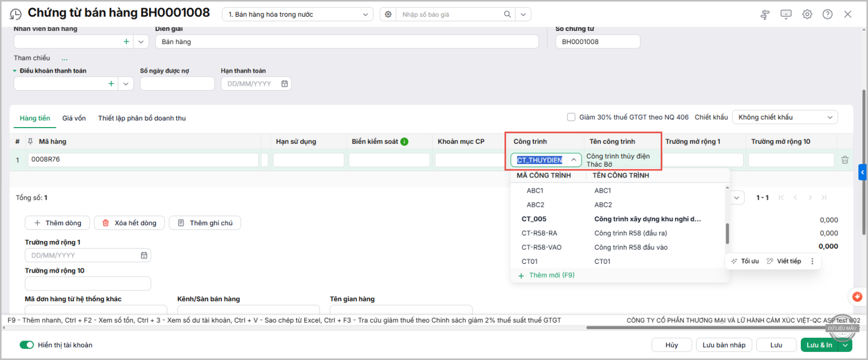This screenshot has height=360, width=868.
Task: Expand the quotation number dropdown arrow
Action: 523,14
